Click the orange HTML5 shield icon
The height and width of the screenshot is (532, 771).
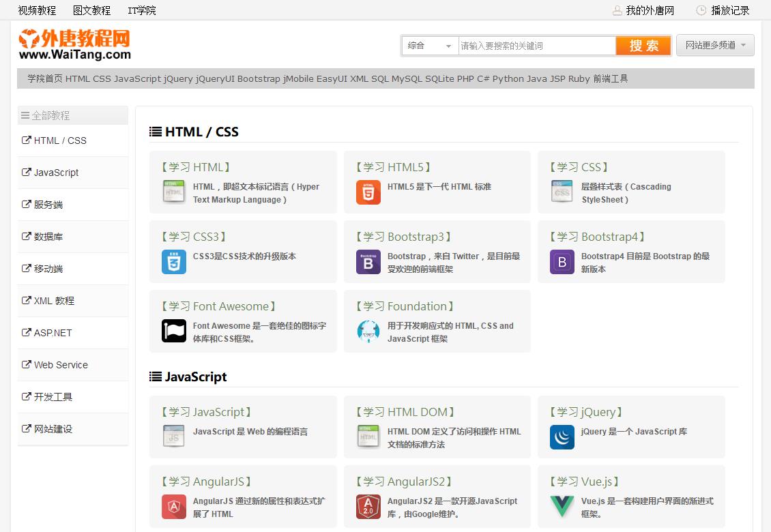click(368, 192)
